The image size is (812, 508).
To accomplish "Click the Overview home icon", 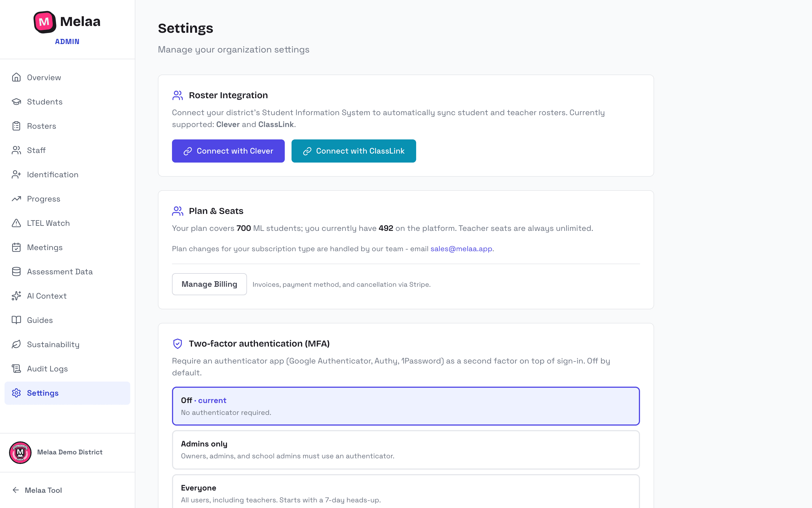I will 16,77.
